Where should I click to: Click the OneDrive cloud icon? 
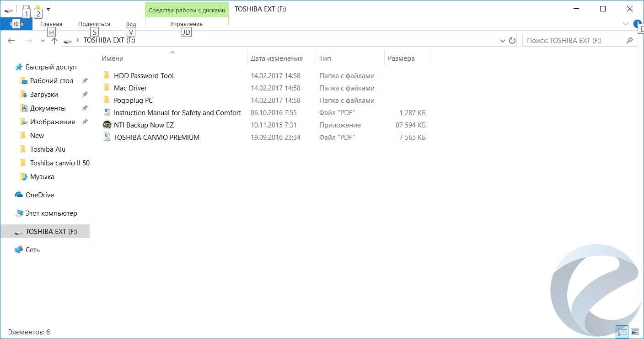click(x=19, y=195)
